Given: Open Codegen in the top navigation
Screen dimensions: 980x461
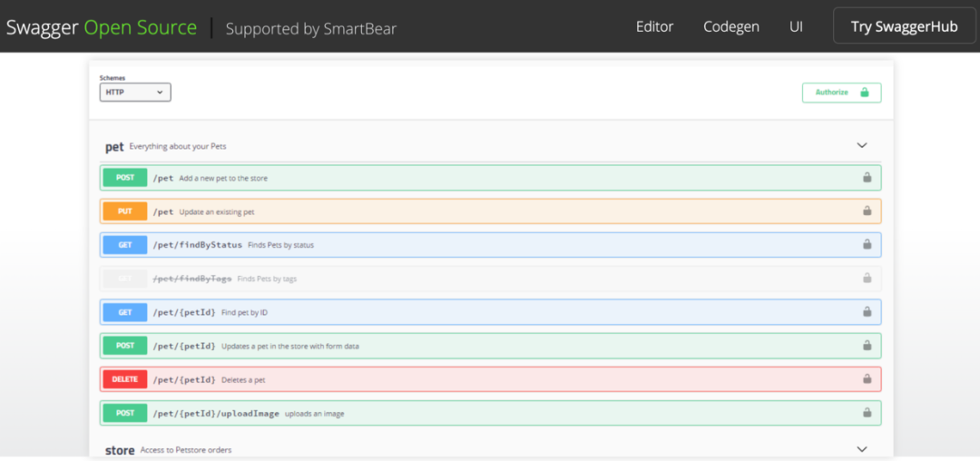Looking at the screenshot, I should (731, 27).
